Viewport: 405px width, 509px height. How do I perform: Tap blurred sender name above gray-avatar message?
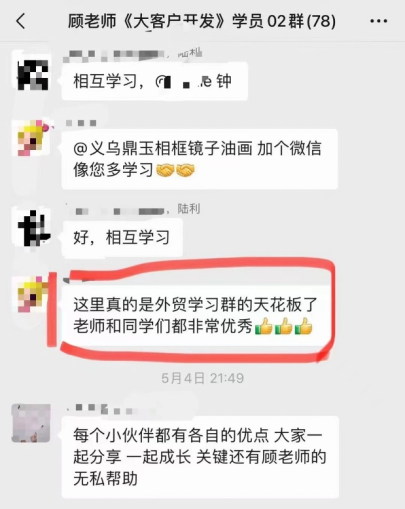[x=103, y=409]
